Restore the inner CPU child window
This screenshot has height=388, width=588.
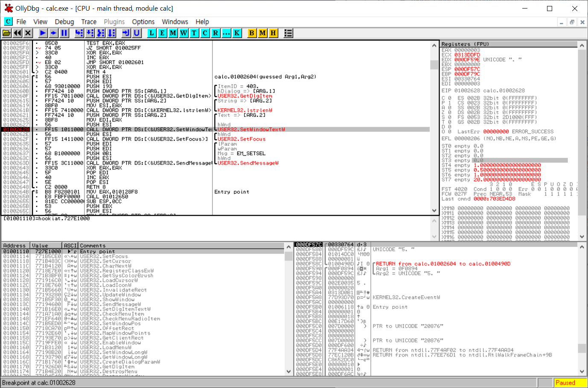(x=572, y=22)
